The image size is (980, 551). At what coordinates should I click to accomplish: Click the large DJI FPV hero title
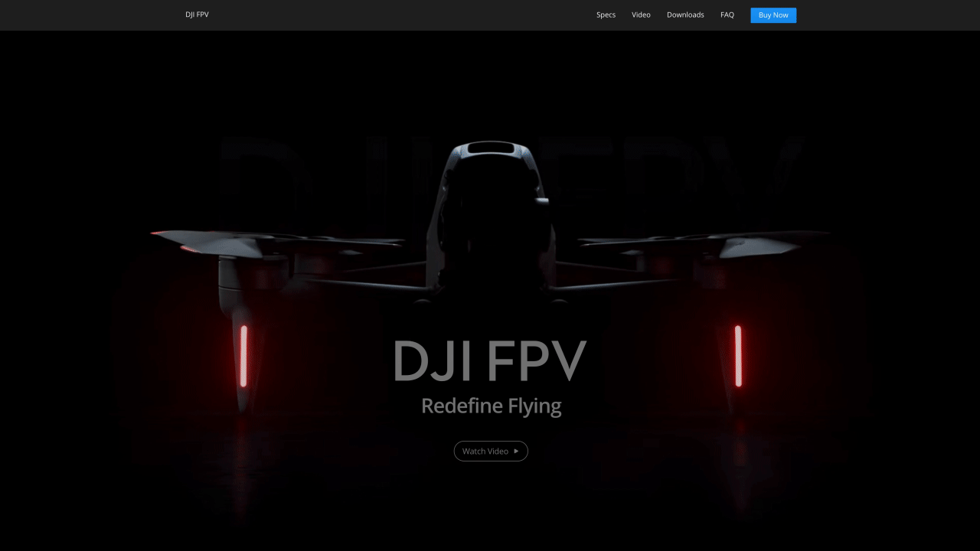click(x=490, y=361)
